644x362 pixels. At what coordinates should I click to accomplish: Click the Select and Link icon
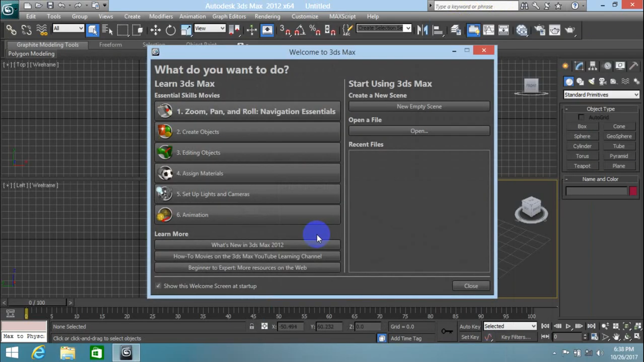(11, 30)
